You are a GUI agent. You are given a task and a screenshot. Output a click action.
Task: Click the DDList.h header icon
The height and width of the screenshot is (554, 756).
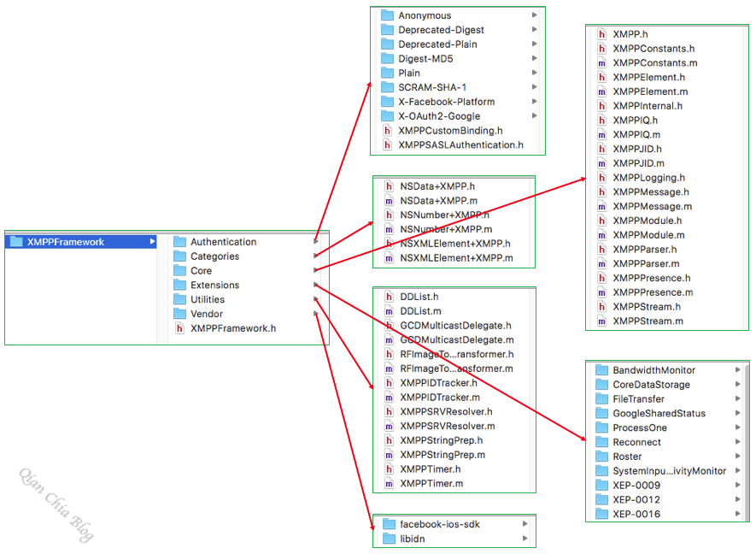coord(389,297)
